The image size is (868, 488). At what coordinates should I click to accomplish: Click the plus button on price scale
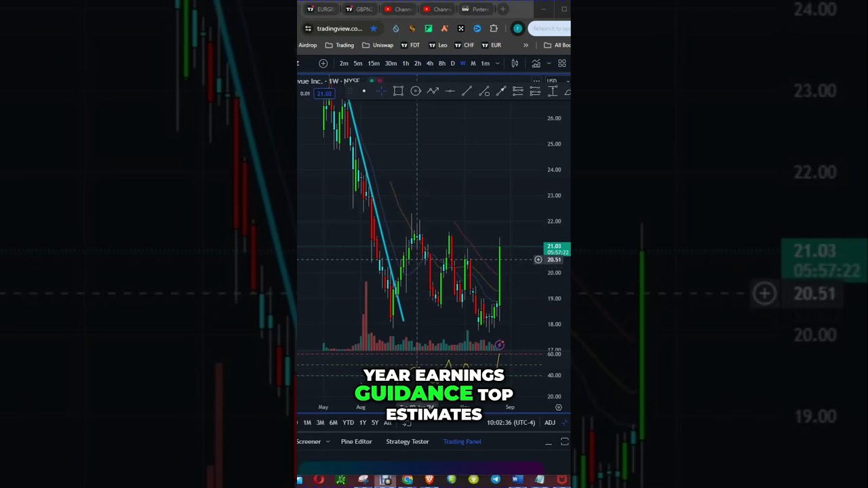[x=538, y=260]
